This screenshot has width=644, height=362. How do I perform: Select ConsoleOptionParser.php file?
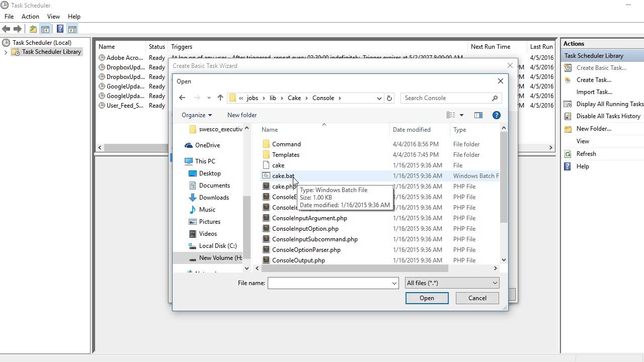[306, 250]
